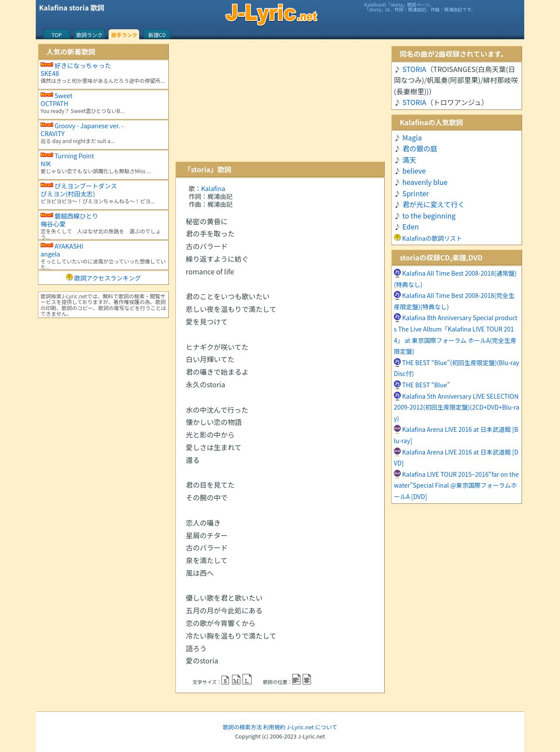Click DVD icon for Arena LIVE 2016 [DVD]
Image resolution: width=560 pixels, height=752 pixels.
tap(397, 451)
